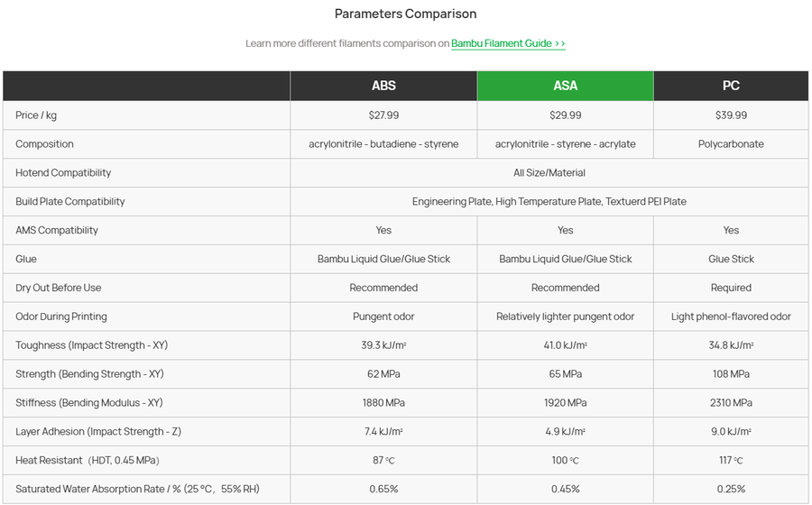Click the ASA price $29.99 cell
The image size is (812, 505).
tap(565, 115)
